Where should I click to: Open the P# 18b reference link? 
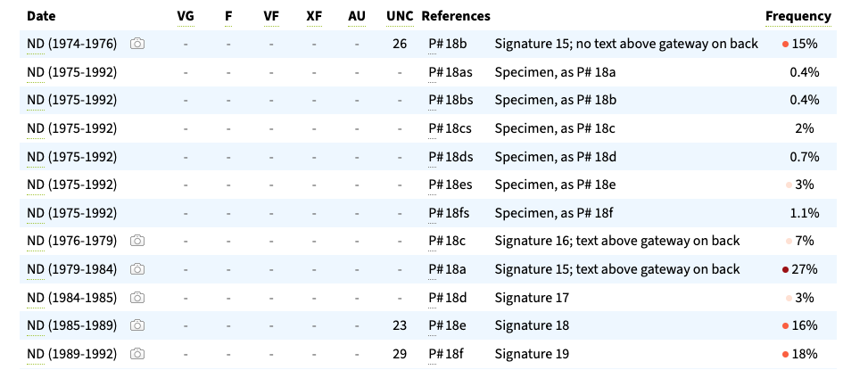[447, 43]
